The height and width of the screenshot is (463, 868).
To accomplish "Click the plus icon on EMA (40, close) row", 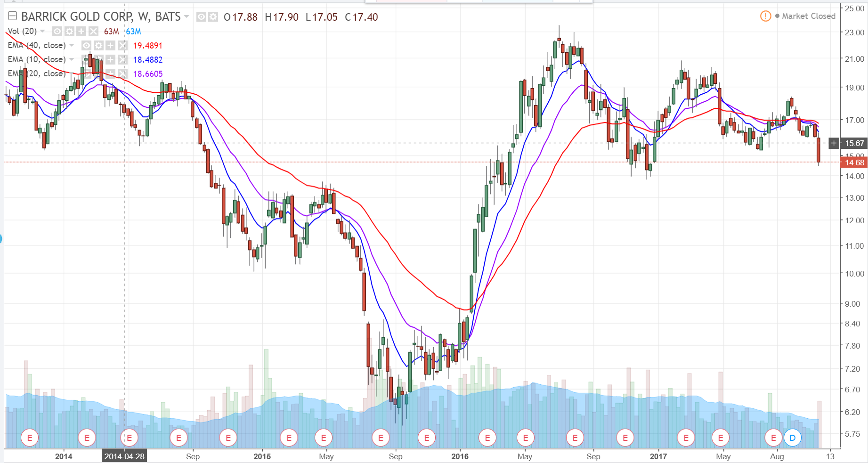I will [x=110, y=46].
